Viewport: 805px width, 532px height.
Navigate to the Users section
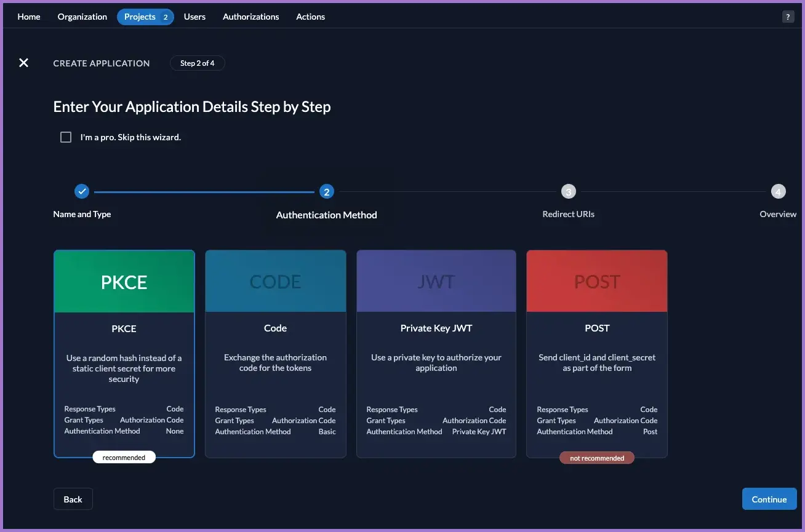point(194,17)
